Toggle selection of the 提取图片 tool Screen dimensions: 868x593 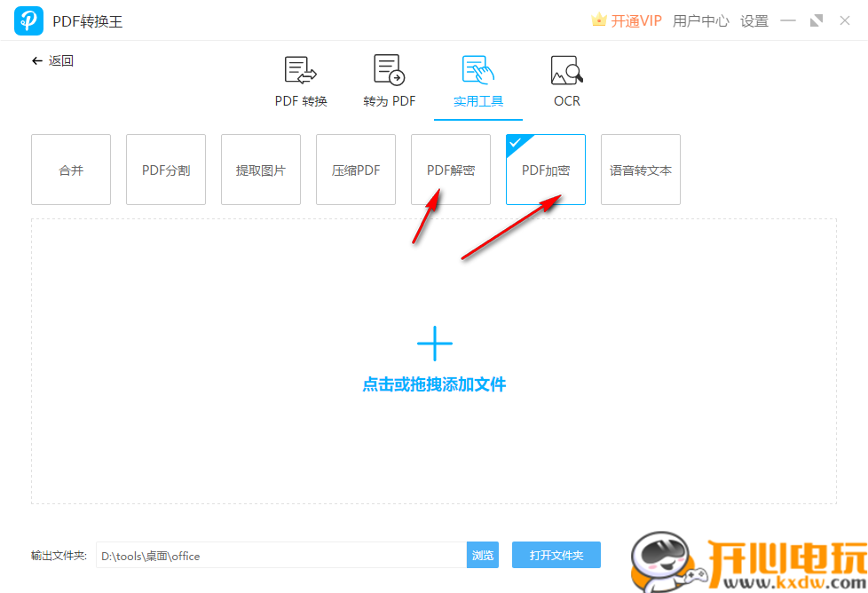260,169
